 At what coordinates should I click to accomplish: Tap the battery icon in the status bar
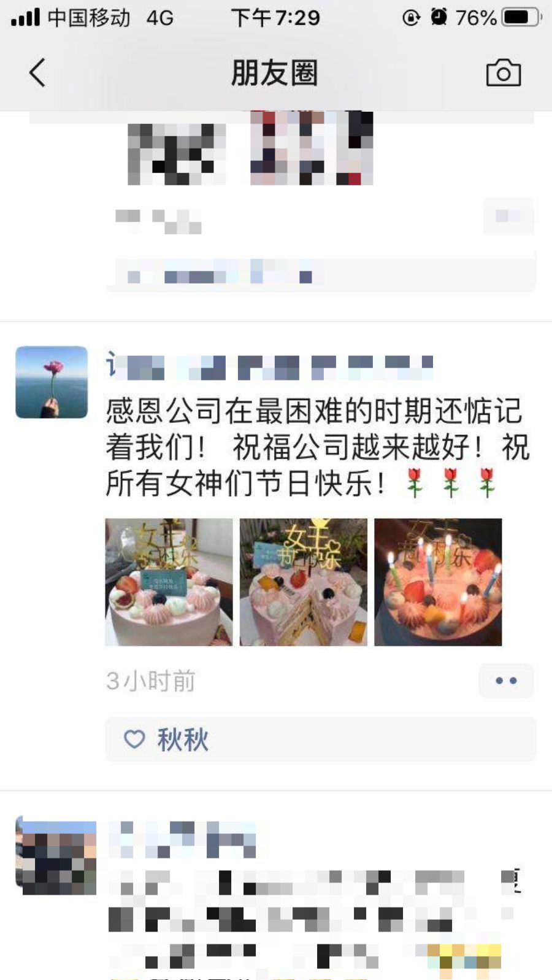point(521,17)
